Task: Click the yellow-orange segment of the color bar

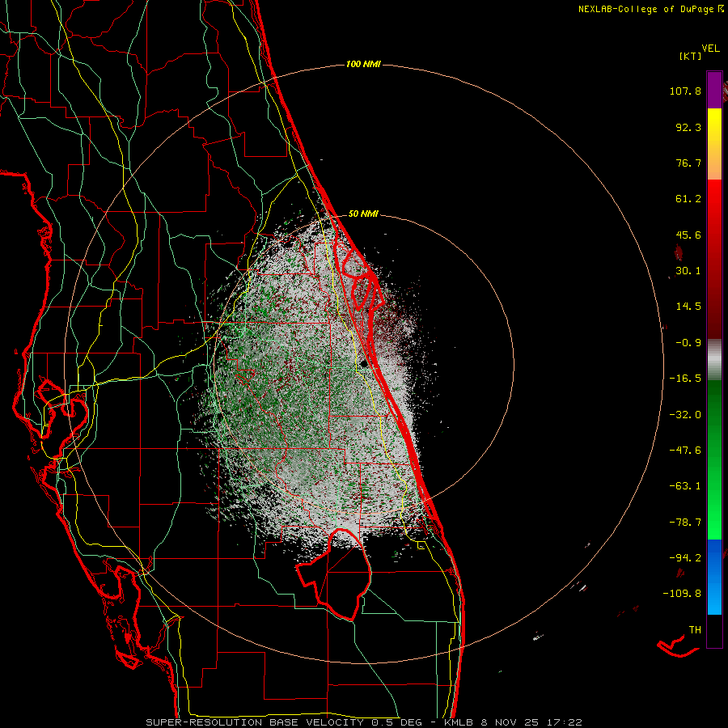Action: [714, 144]
